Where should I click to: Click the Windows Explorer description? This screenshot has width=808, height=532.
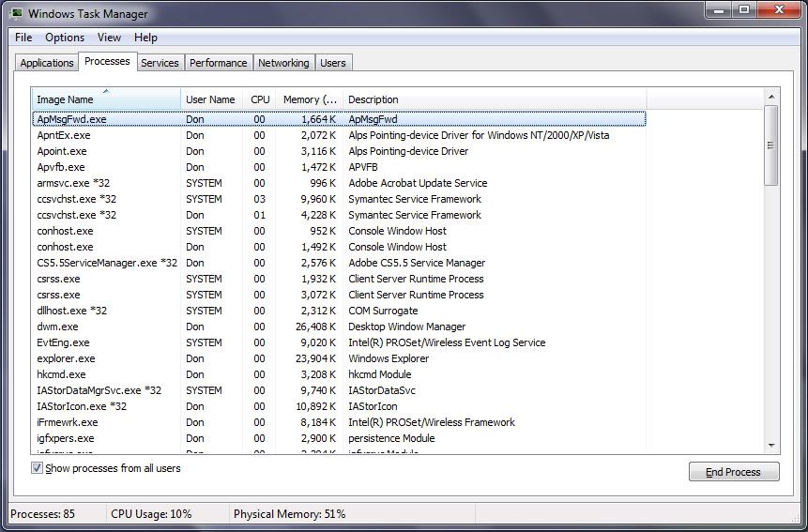tap(389, 358)
